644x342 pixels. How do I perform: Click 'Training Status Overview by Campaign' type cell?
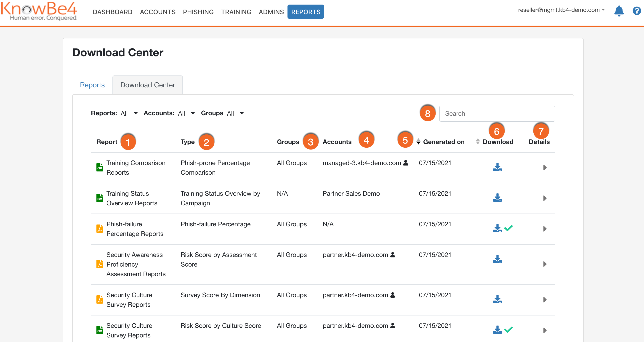pyautogui.click(x=220, y=198)
